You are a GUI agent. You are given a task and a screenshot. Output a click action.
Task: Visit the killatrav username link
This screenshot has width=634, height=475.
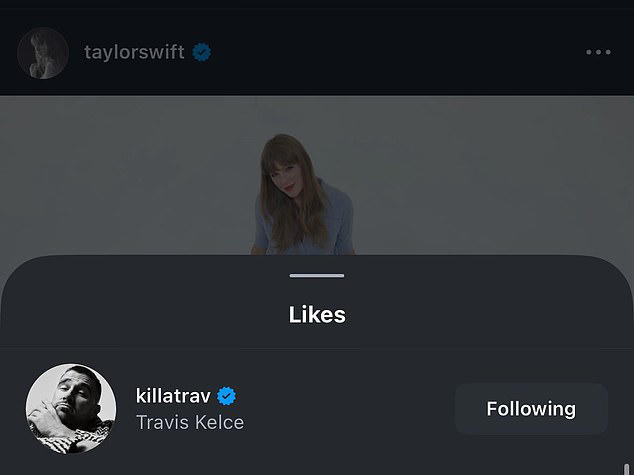(173, 396)
